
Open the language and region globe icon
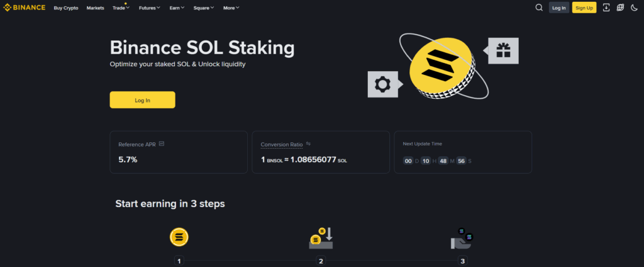click(620, 8)
